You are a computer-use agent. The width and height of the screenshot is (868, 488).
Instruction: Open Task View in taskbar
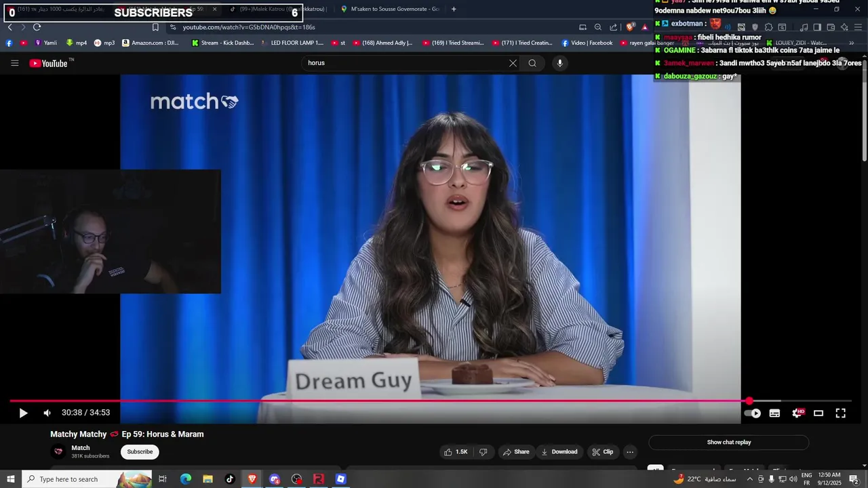point(163,479)
